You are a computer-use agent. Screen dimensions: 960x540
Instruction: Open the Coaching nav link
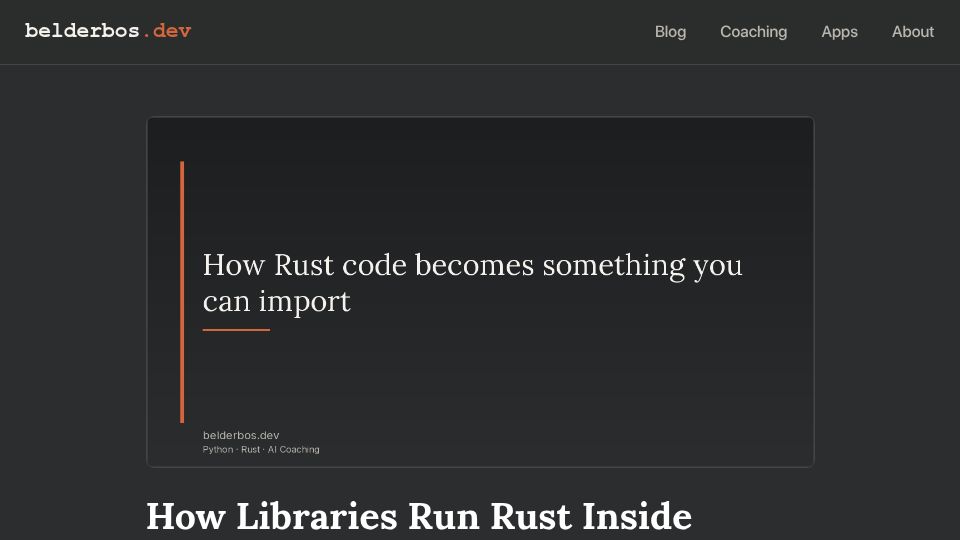pos(754,32)
